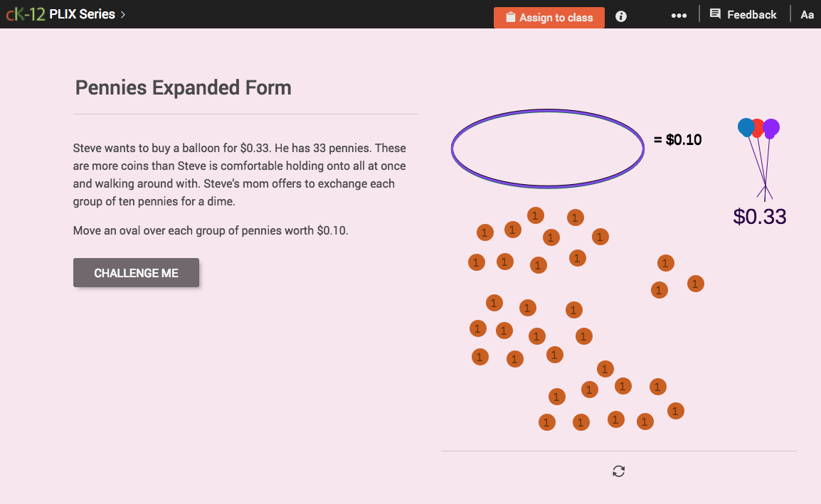
Task: Click the $0.33 price label
Action: 759,217
